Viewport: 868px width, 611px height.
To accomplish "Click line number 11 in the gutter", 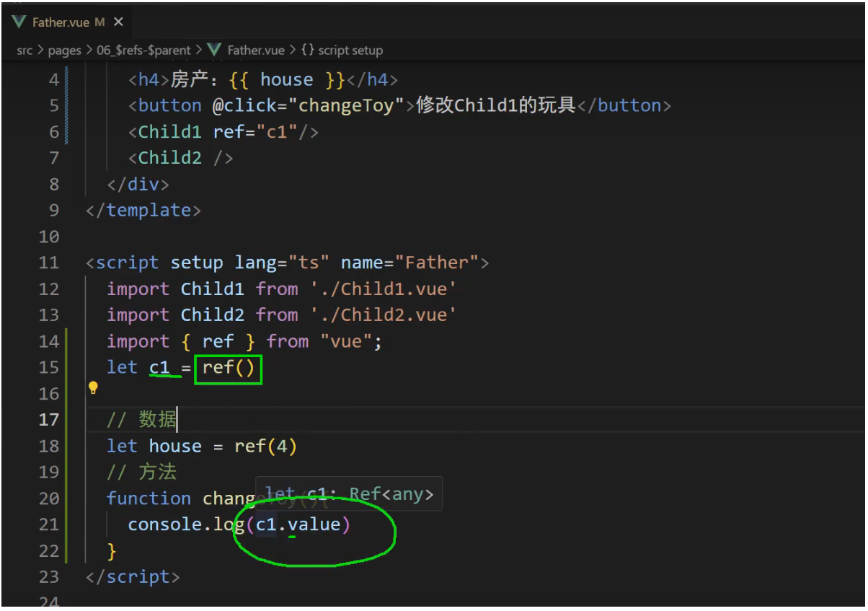I will click(x=48, y=263).
